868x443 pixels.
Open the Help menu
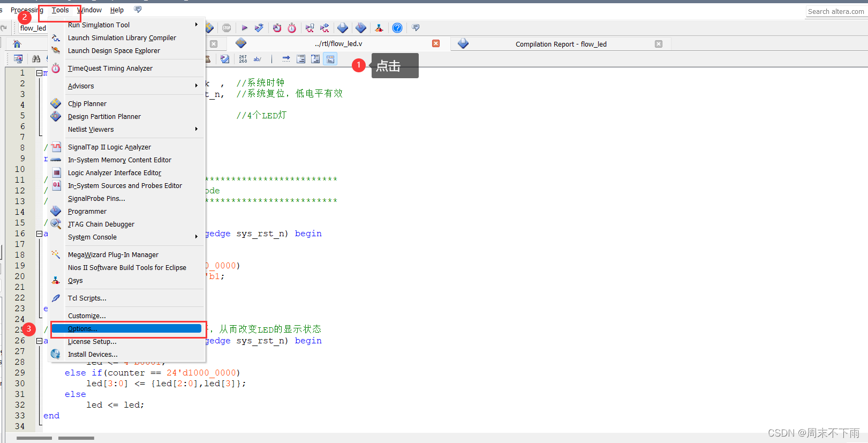pyautogui.click(x=117, y=10)
